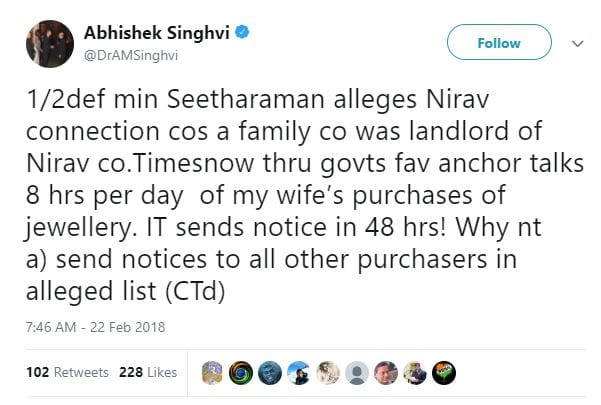Click the eighth liker avatar
Screen dimensions: 601x405
click(414, 372)
